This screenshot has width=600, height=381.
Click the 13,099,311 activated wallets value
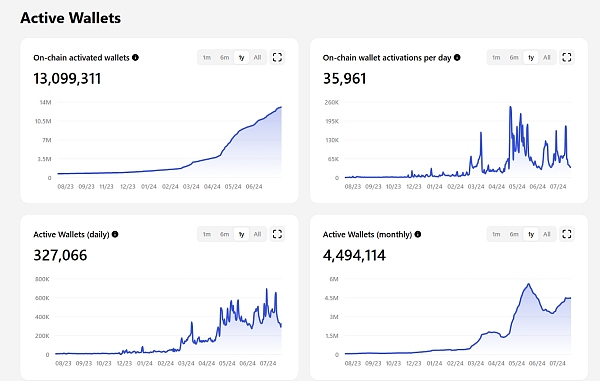pos(67,79)
